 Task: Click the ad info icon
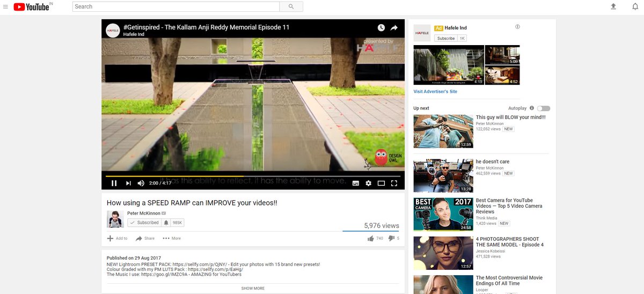point(517,27)
